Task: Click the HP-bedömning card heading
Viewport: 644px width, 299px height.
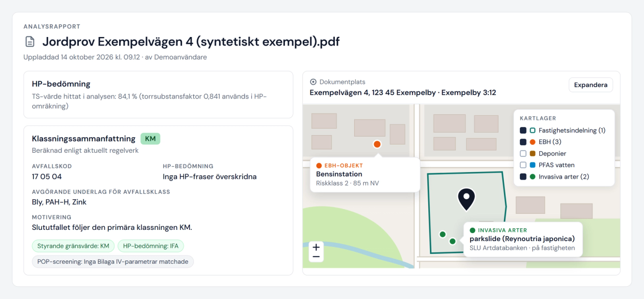Action: pyautogui.click(x=61, y=84)
